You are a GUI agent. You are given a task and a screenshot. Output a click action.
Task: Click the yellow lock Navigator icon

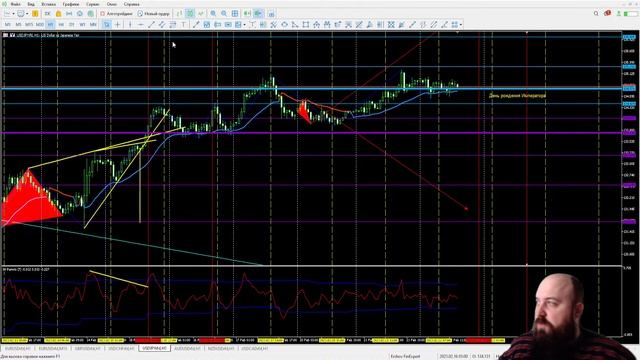58,14
